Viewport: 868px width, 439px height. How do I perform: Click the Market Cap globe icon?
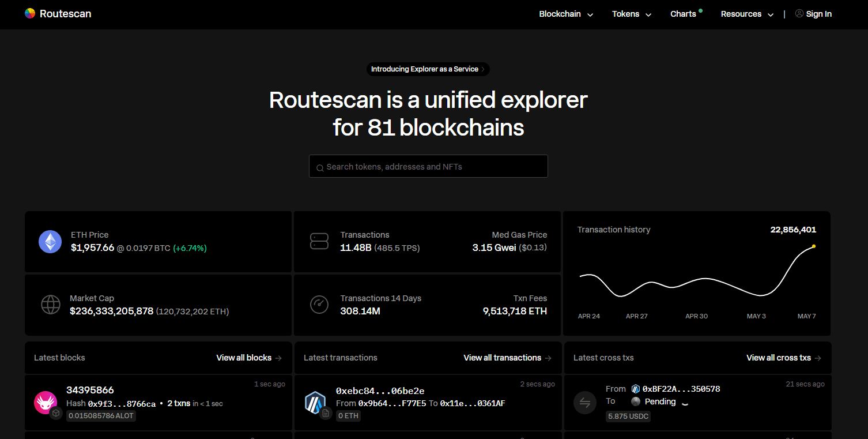[x=51, y=305]
